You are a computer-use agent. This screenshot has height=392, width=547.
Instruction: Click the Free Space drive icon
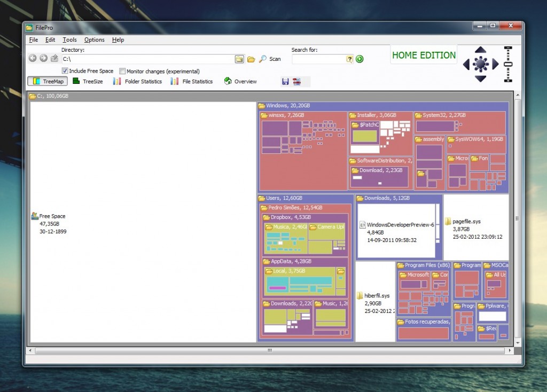point(35,216)
